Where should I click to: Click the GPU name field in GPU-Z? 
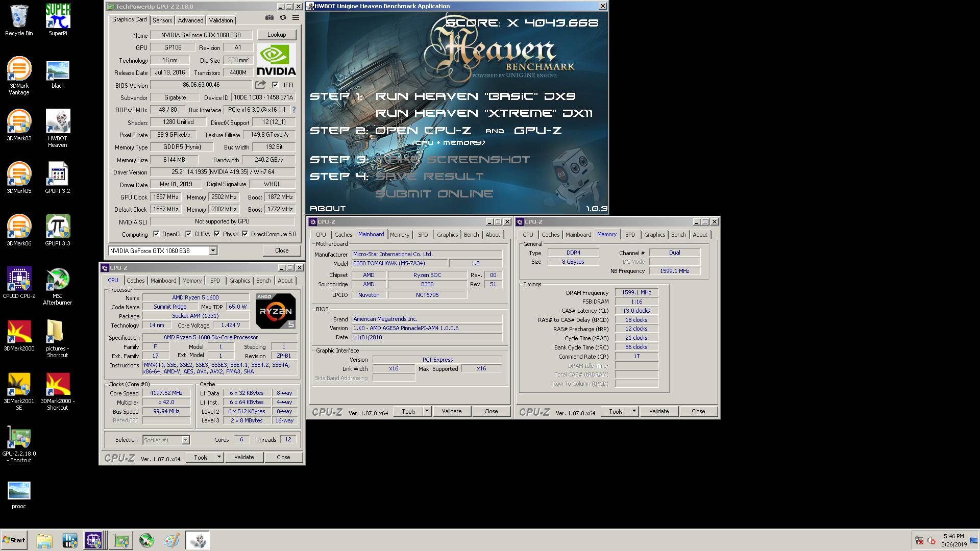[201, 35]
